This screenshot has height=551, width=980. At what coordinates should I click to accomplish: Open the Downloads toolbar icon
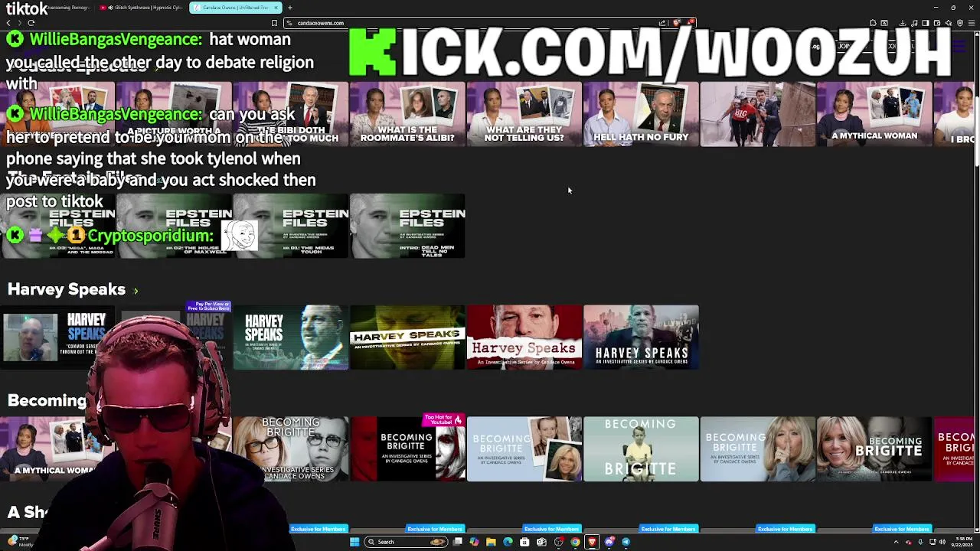902,23
